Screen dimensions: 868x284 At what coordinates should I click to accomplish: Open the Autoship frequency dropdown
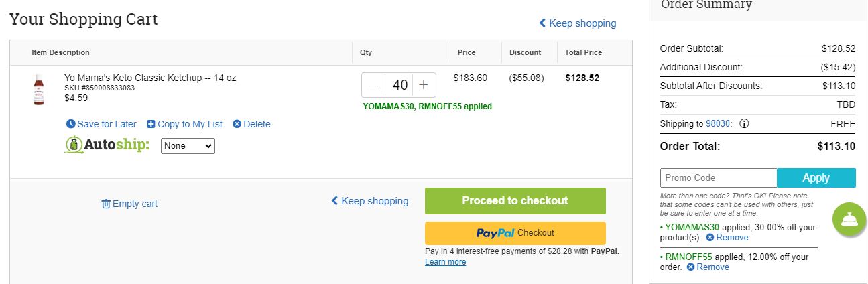(188, 145)
